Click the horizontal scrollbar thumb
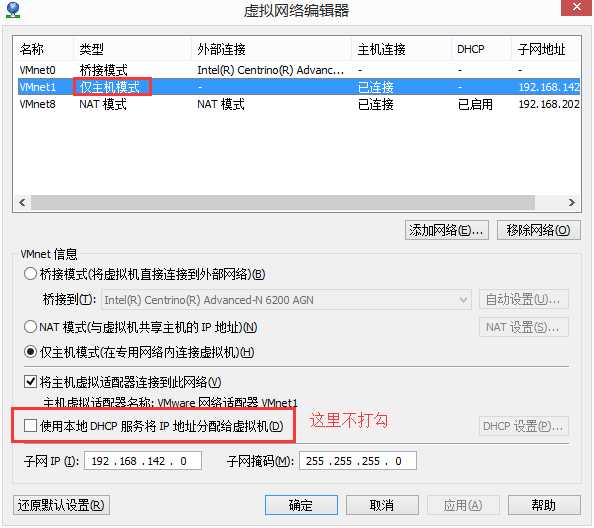 coord(283,202)
